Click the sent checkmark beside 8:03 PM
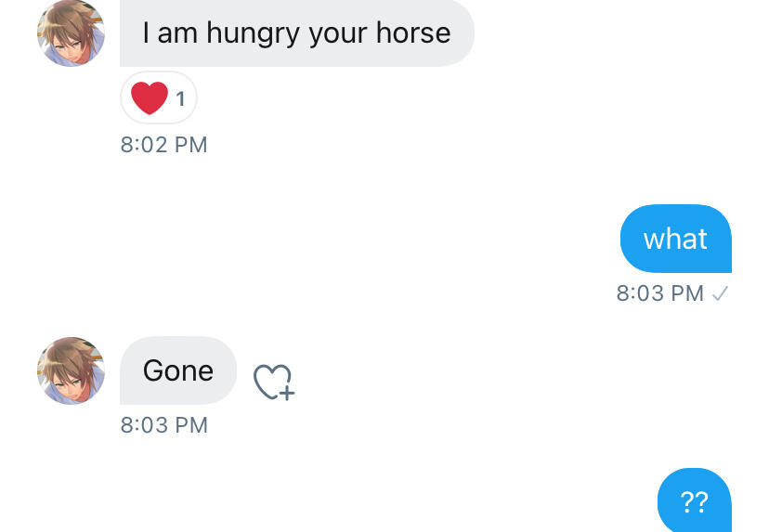 pyautogui.click(x=720, y=293)
